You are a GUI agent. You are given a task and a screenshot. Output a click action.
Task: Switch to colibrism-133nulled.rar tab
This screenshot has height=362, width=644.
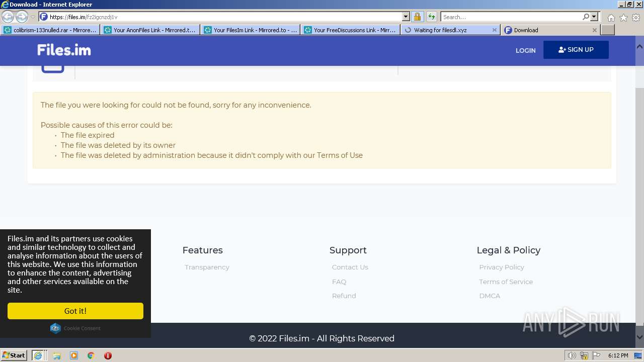(x=50, y=30)
